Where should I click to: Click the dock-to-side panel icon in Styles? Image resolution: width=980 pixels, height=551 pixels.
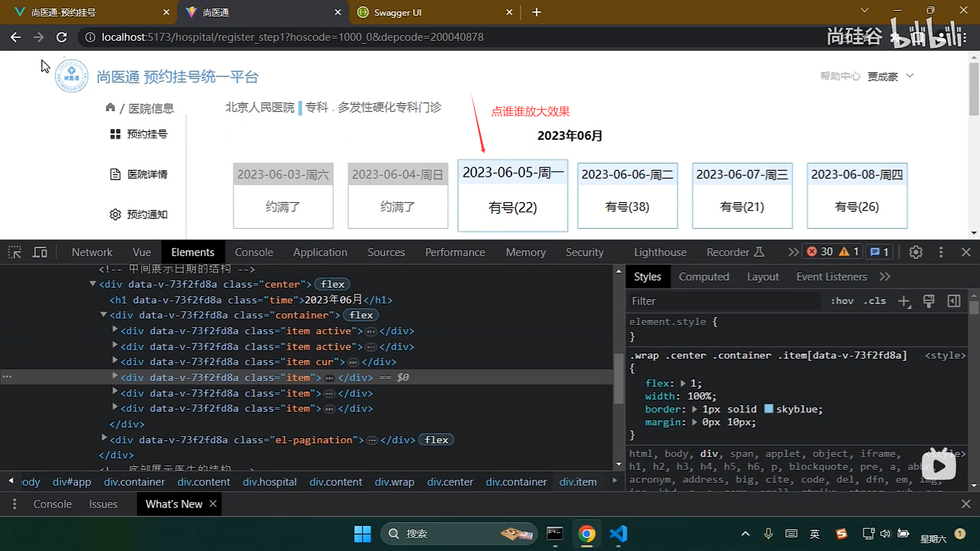pos(953,300)
